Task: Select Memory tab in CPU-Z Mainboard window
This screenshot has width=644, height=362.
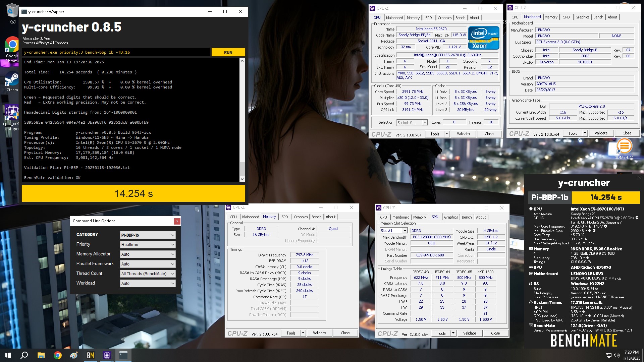Action: [x=551, y=17]
